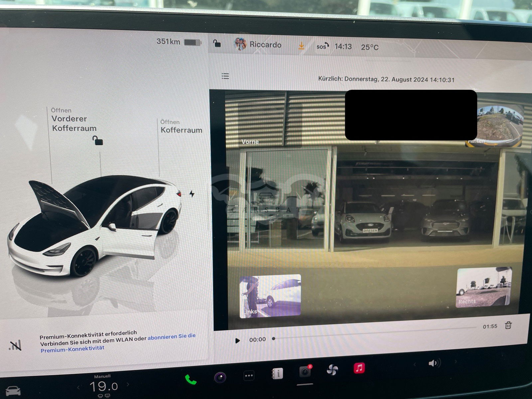The height and width of the screenshot is (399, 532).
Task: Lower temperature with left arrow
Action: [78, 387]
